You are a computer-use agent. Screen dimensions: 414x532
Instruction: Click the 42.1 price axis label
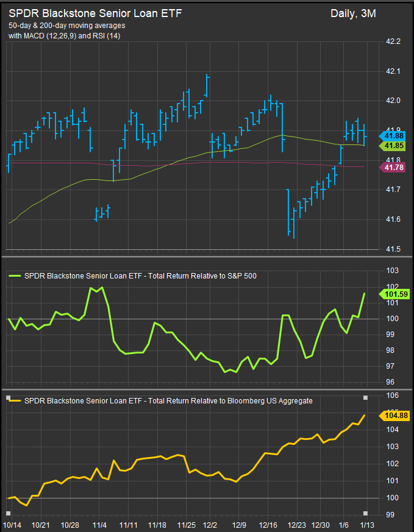(393, 71)
